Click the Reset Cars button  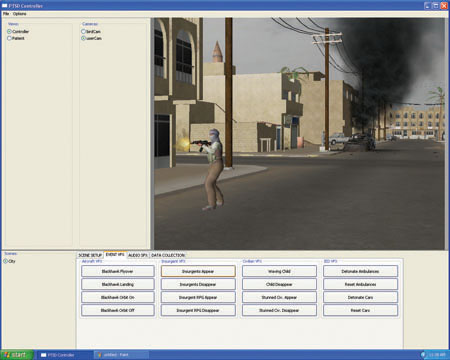(360, 310)
